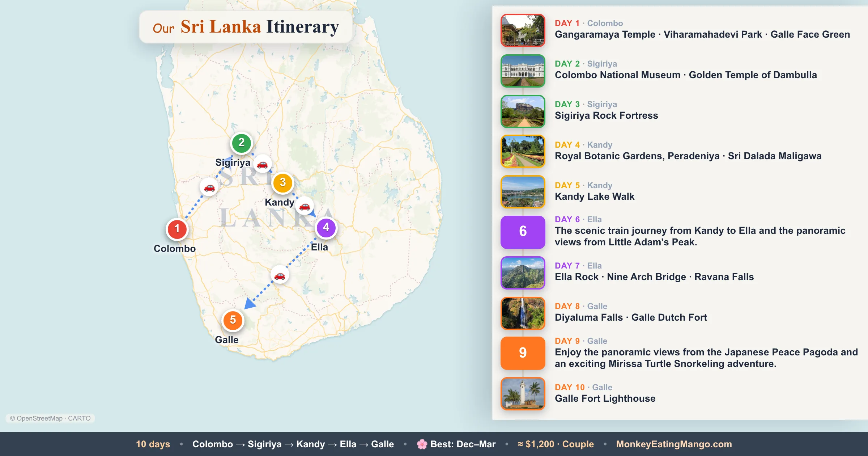Click scenic train journey description

700,236
